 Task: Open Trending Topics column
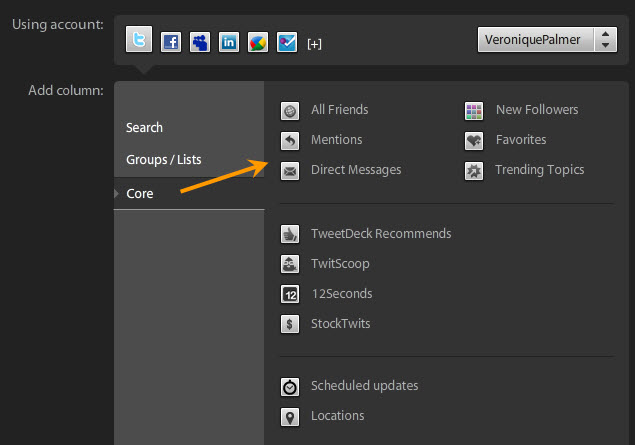point(539,170)
